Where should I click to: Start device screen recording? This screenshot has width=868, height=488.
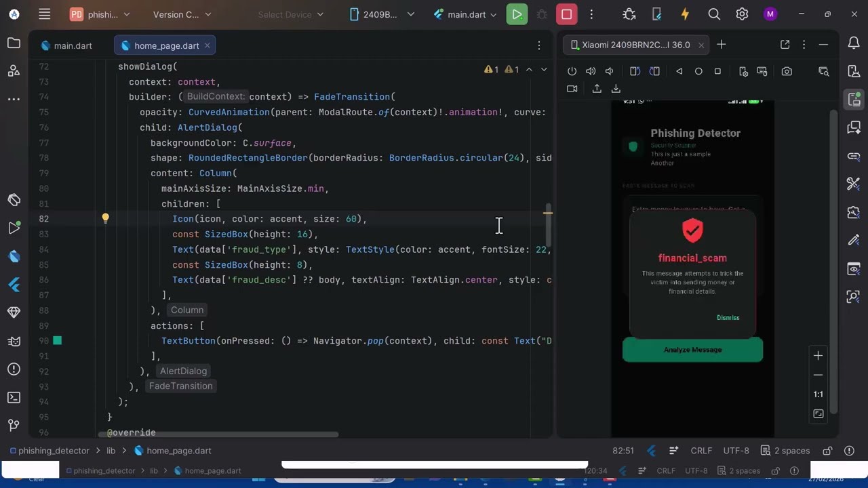coord(572,89)
